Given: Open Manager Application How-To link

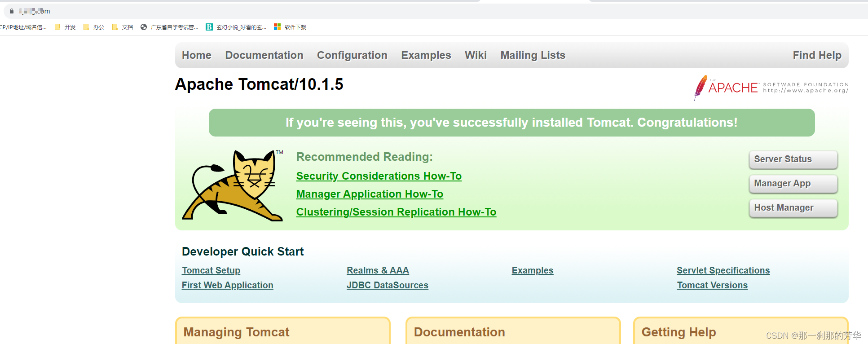Looking at the screenshot, I should tap(370, 194).
